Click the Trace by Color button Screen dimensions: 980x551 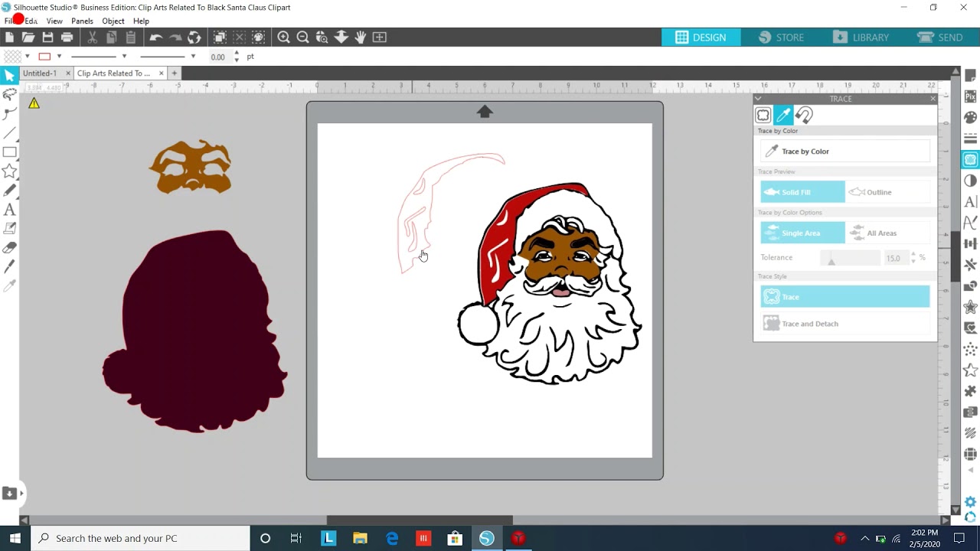(845, 152)
